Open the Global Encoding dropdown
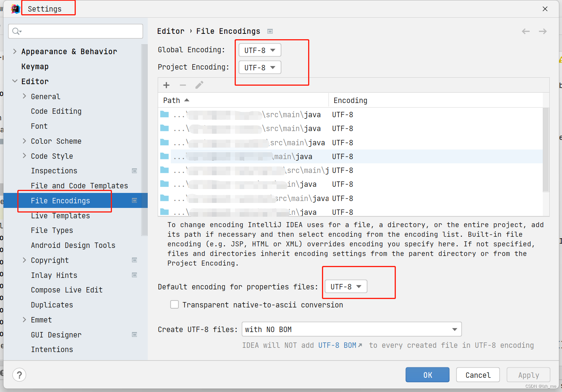562x392 pixels. [x=259, y=50]
